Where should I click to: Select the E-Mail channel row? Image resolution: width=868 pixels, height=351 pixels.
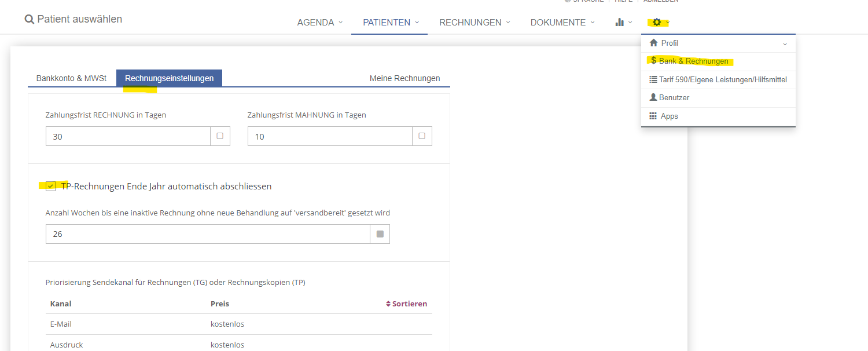239,324
